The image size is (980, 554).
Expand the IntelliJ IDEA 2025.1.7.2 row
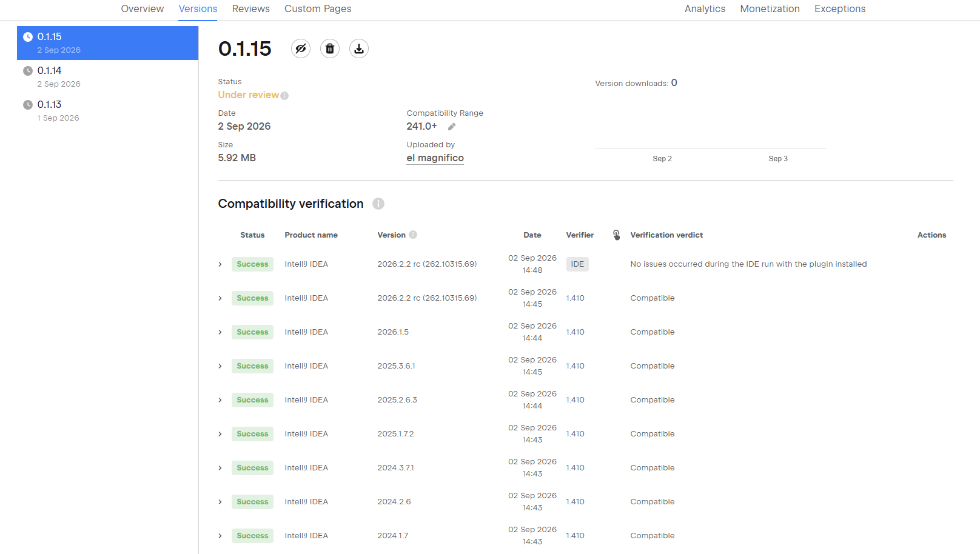(x=220, y=434)
